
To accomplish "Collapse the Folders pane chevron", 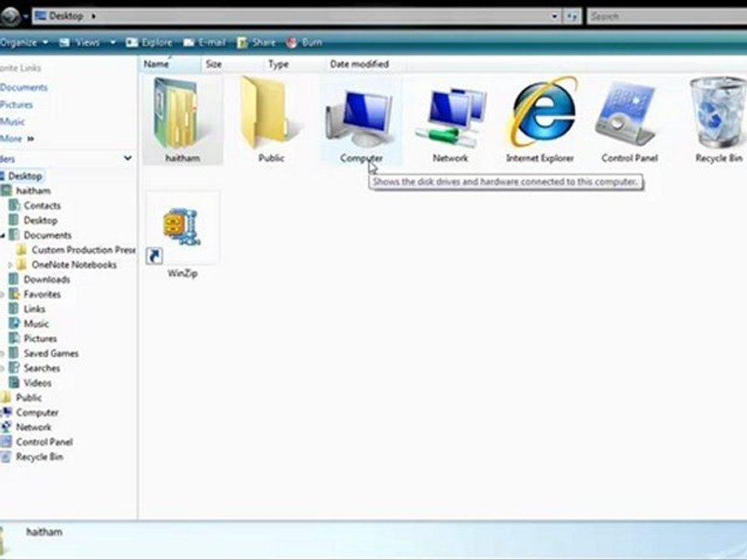I will (x=127, y=158).
